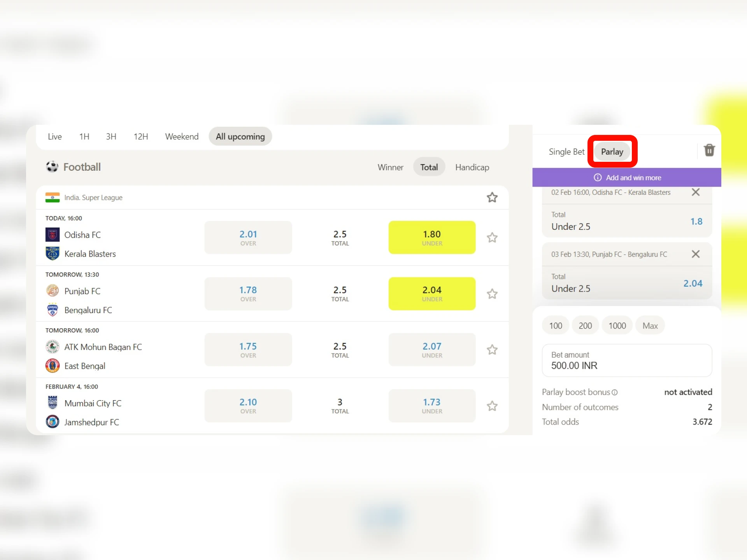
Task: Click the Parlay boost bonus info icon
Action: (x=615, y=392)
